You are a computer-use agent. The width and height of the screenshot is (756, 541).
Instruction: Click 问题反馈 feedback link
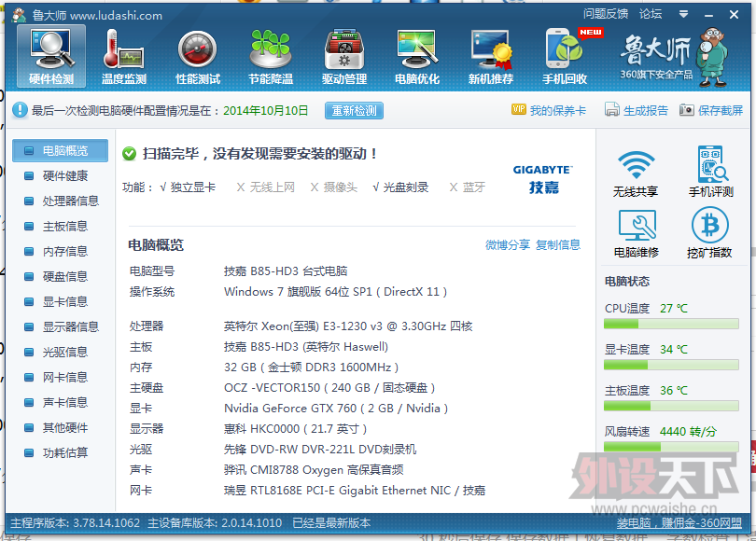pos(606,14)
